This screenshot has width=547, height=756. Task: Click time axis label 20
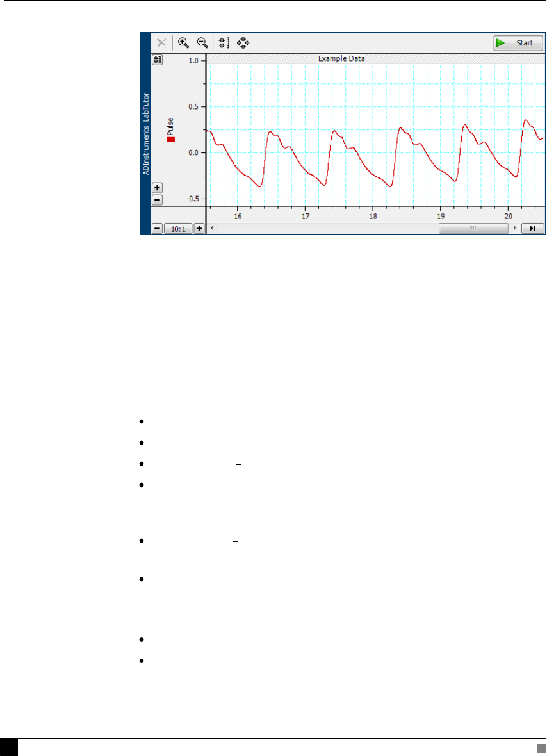coord(509,217)
